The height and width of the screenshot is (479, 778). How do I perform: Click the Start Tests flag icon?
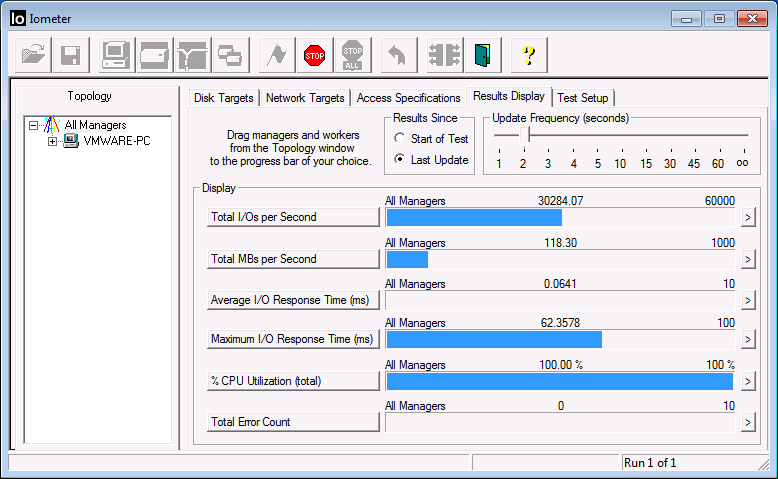point(277,55)
